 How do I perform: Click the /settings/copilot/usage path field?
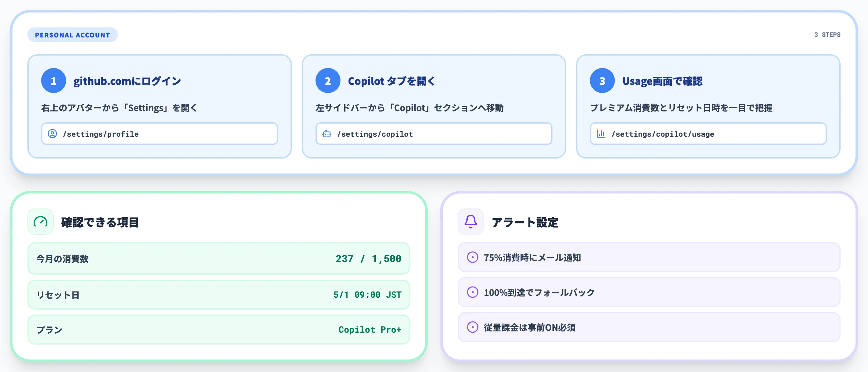point(708,134)
